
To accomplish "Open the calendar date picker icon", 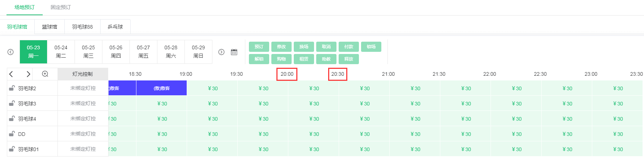I will point(234,52).
